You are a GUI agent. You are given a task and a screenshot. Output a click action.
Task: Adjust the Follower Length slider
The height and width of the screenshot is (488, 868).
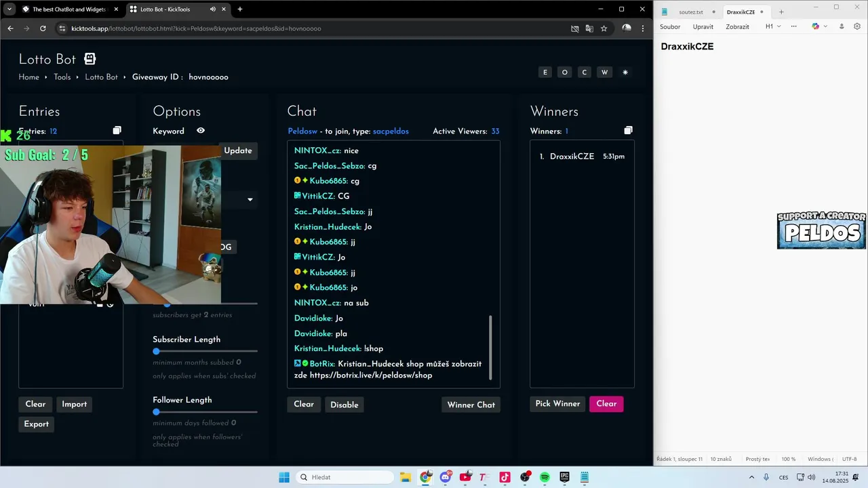click(x=205, y=412)
